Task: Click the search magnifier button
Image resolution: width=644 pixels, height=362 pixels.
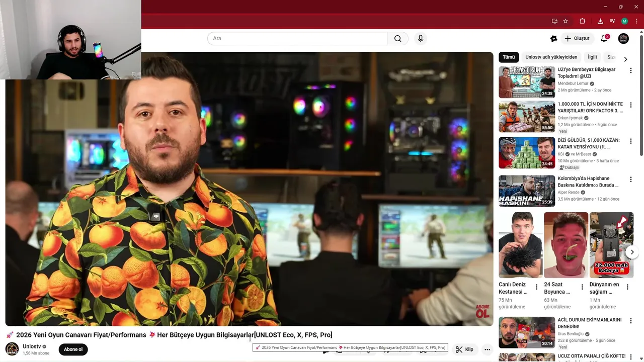Action: [x=397, y=39]
